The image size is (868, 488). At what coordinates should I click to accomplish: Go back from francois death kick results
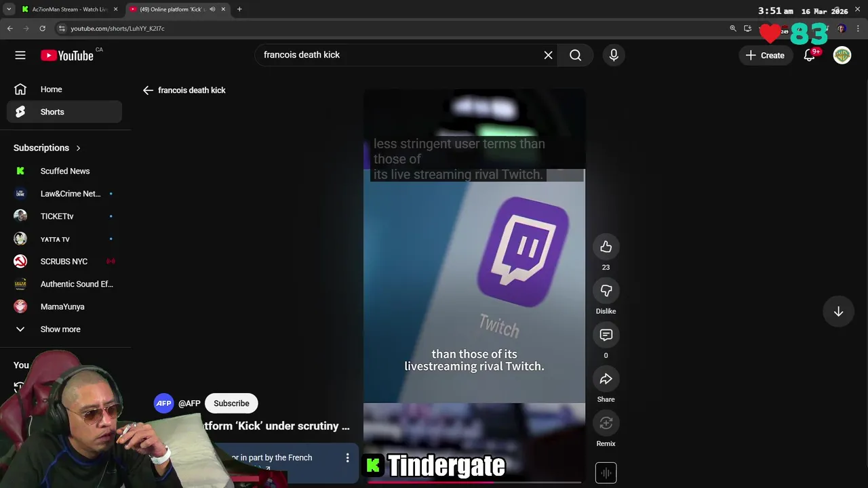(x=148, y=90)
